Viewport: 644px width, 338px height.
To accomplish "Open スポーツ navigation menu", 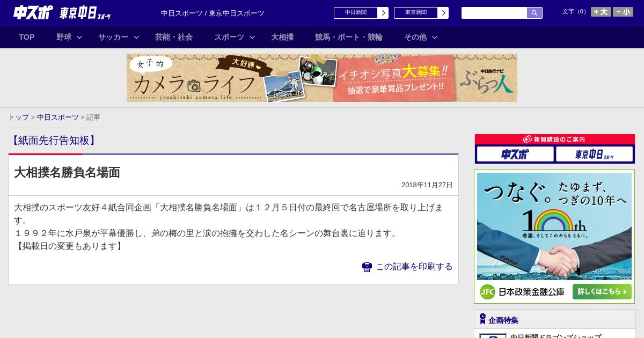I will pos(229,37).
